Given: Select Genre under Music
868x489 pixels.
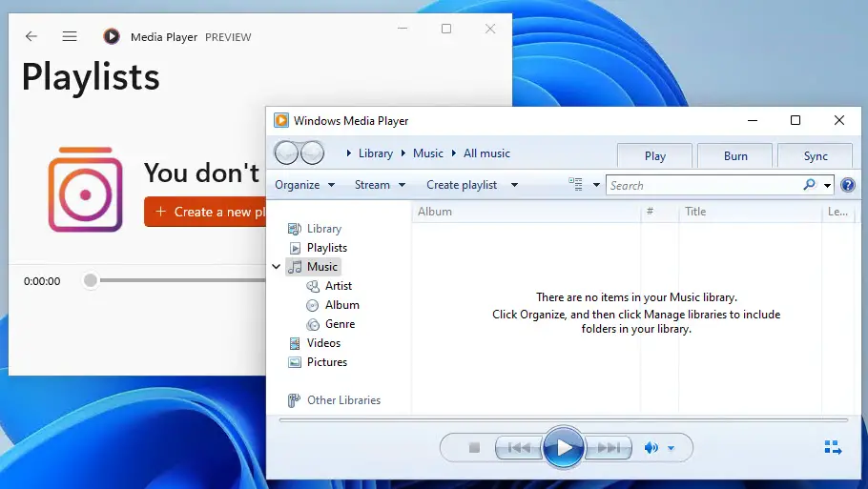Looking at the screenshot, I should [340, 324].
